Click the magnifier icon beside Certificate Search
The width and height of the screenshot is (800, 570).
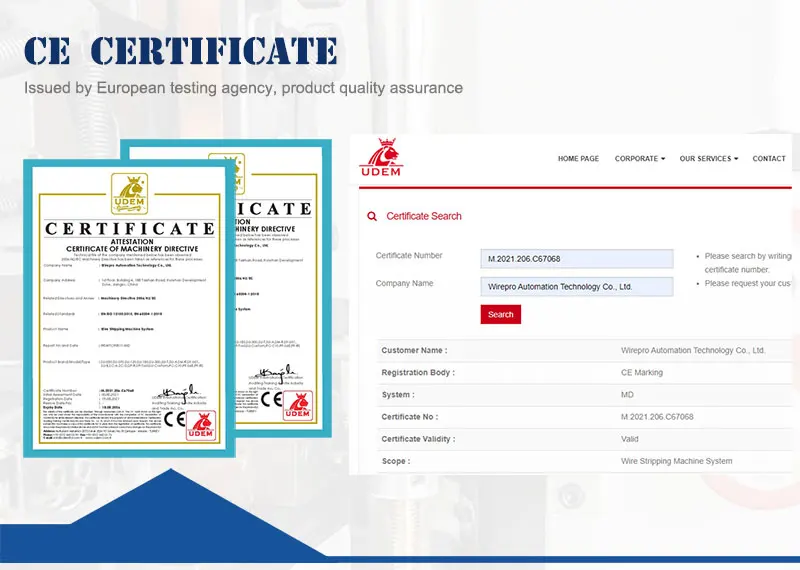(372, 216)
